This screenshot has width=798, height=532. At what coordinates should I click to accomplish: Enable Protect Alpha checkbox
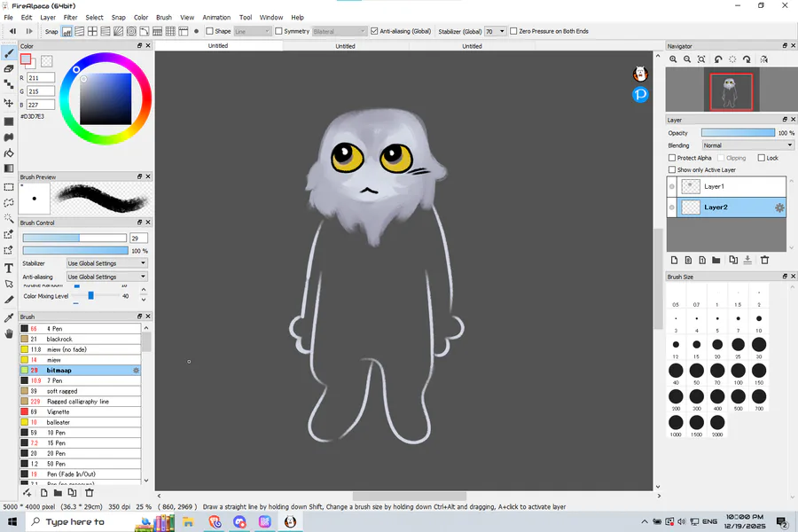click(672, 158)
